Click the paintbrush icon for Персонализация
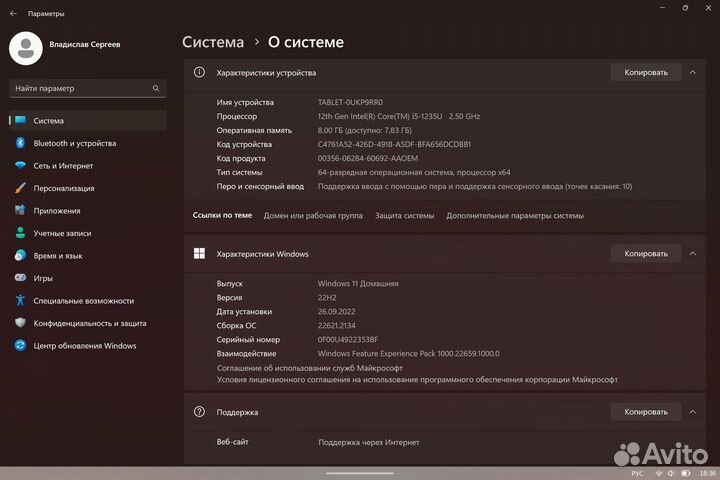This screenshot has height=480, width=720. click(20, 188)
